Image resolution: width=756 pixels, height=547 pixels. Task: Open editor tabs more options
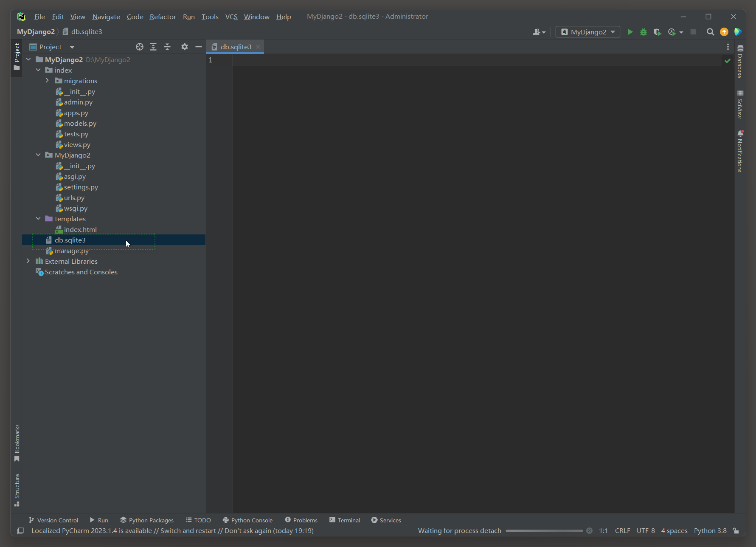728,47
